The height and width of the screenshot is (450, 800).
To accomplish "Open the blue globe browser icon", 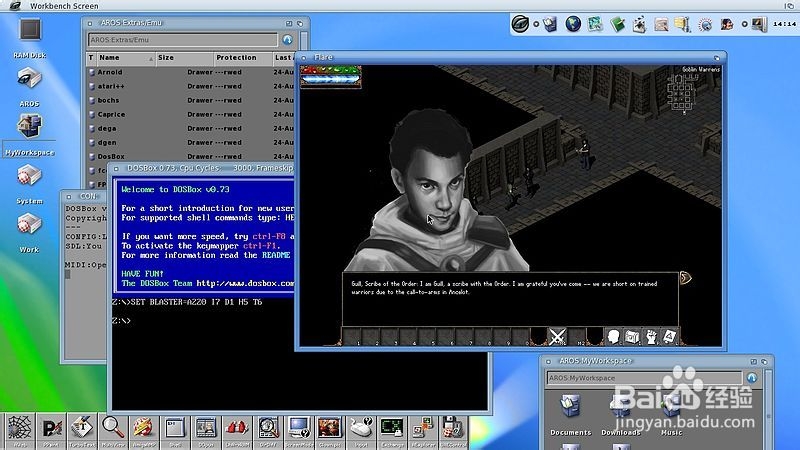I will [573, 24].
